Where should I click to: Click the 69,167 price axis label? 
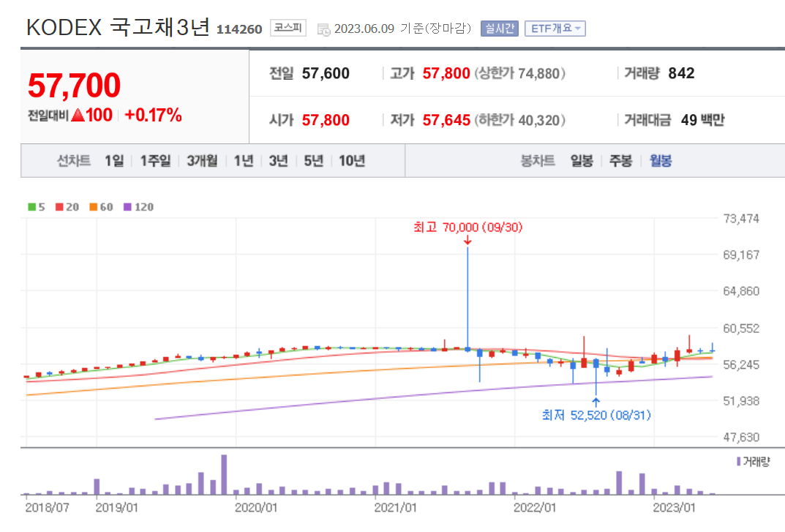(x=741, y=255)
